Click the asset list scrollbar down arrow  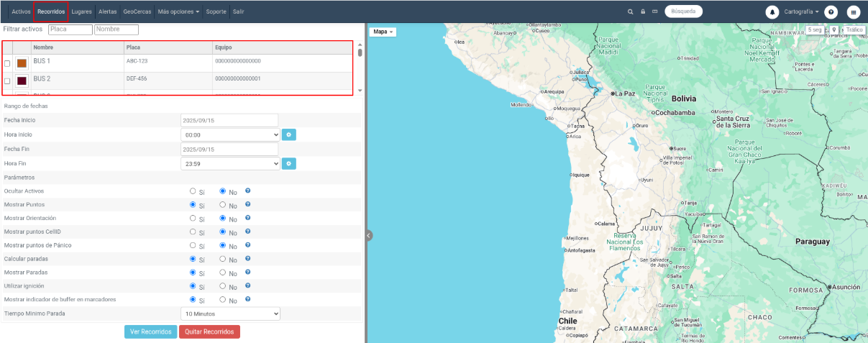click(360, 91)
